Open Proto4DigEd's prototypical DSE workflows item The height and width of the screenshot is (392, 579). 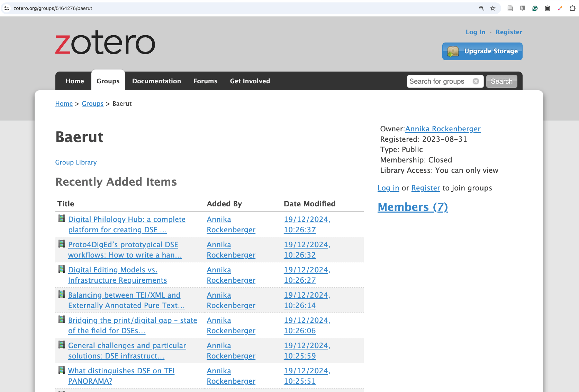pos(125,250)
